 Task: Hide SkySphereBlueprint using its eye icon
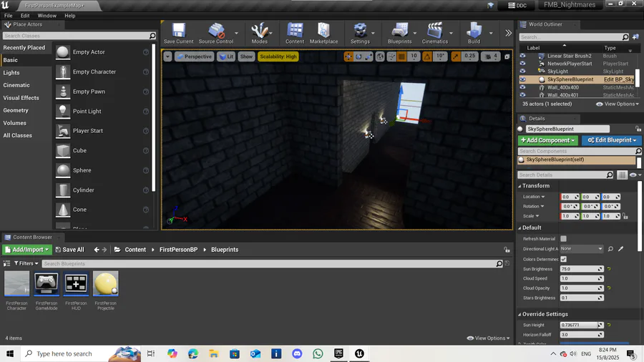coord(522,79)
